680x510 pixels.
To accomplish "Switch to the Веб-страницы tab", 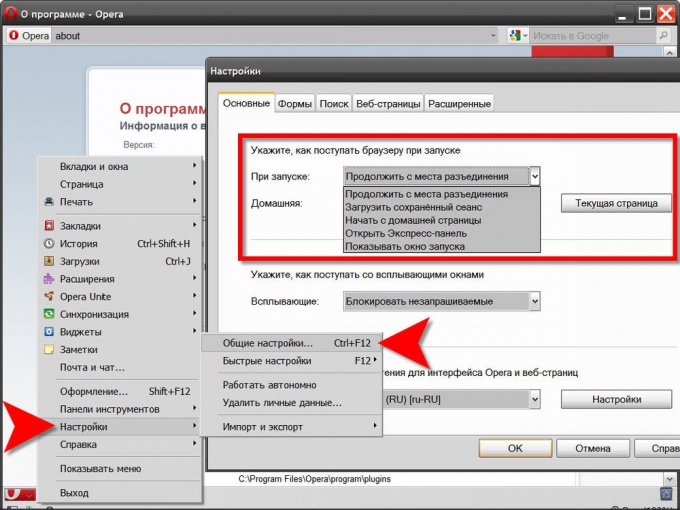I will [388, 103].
